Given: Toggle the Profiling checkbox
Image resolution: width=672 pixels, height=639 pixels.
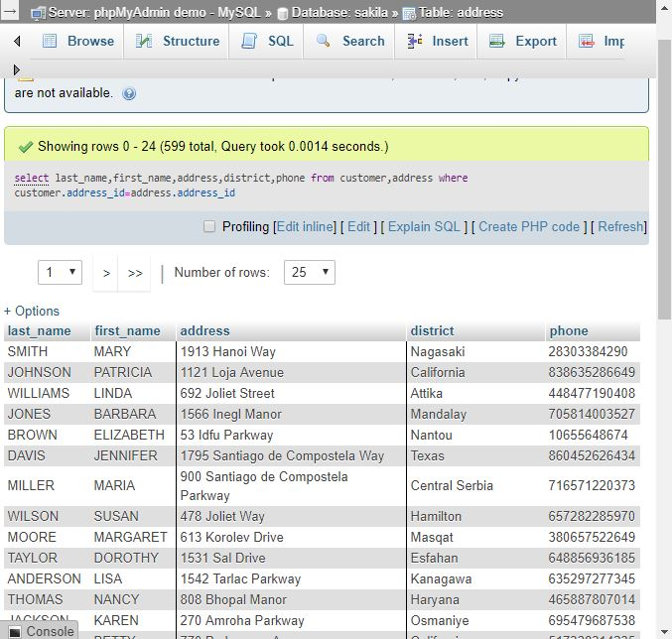Looking at the screenshot, I should pyautogui.click(x=209, y=226).
